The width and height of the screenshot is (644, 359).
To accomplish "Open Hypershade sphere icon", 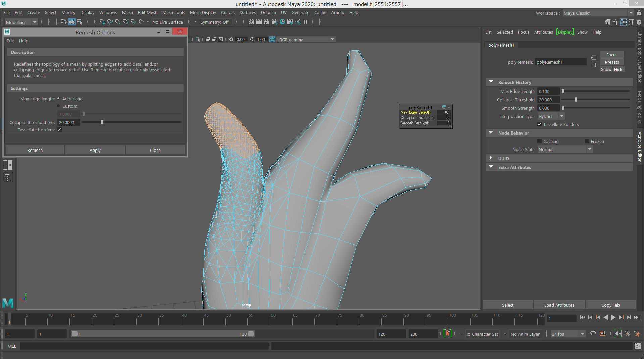I will 282,22.
